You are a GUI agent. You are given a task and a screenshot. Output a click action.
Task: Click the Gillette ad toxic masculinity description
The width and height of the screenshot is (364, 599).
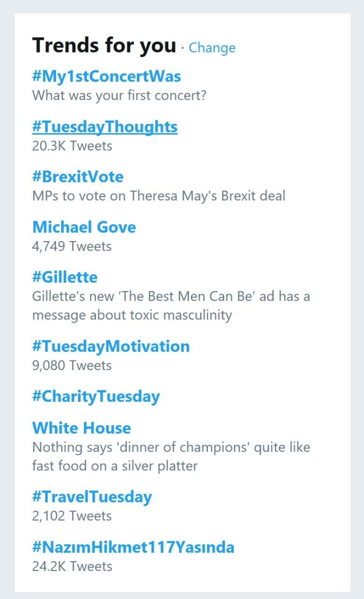pos(171,306)
